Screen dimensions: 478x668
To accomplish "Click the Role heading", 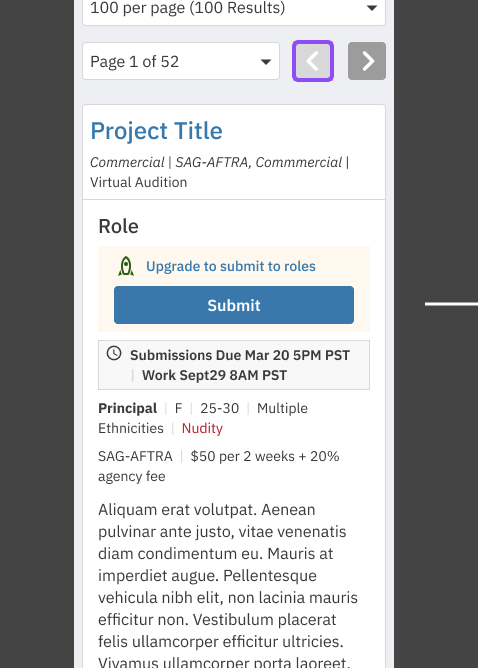I will [x=118, y=226].
